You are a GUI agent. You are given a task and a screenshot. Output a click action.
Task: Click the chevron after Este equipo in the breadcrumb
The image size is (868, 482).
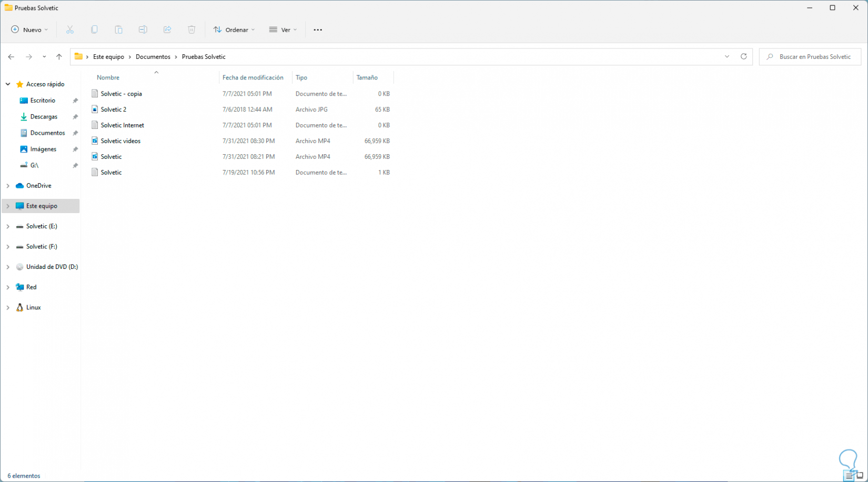[x=130, y=57]
